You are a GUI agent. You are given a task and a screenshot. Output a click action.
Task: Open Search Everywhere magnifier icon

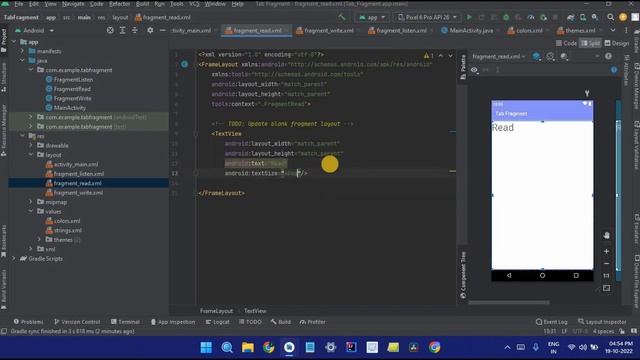[x=610, y=17]
